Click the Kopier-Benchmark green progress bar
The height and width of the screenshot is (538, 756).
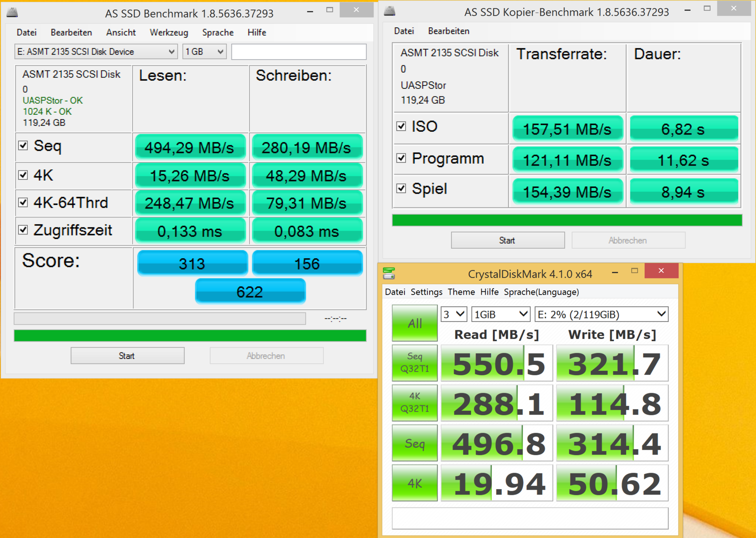click(567, 220)
